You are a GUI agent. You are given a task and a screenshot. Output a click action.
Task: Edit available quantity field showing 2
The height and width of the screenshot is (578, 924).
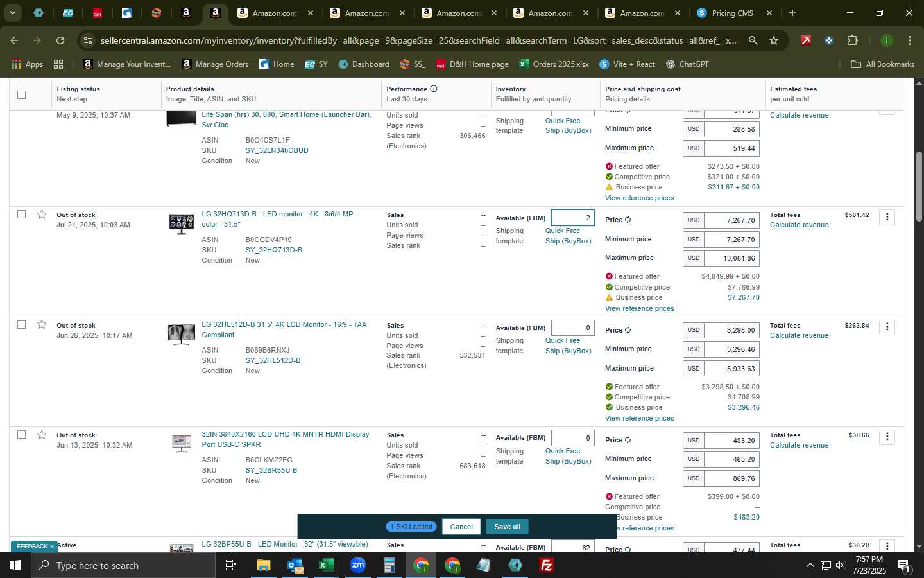click(572, 218)
